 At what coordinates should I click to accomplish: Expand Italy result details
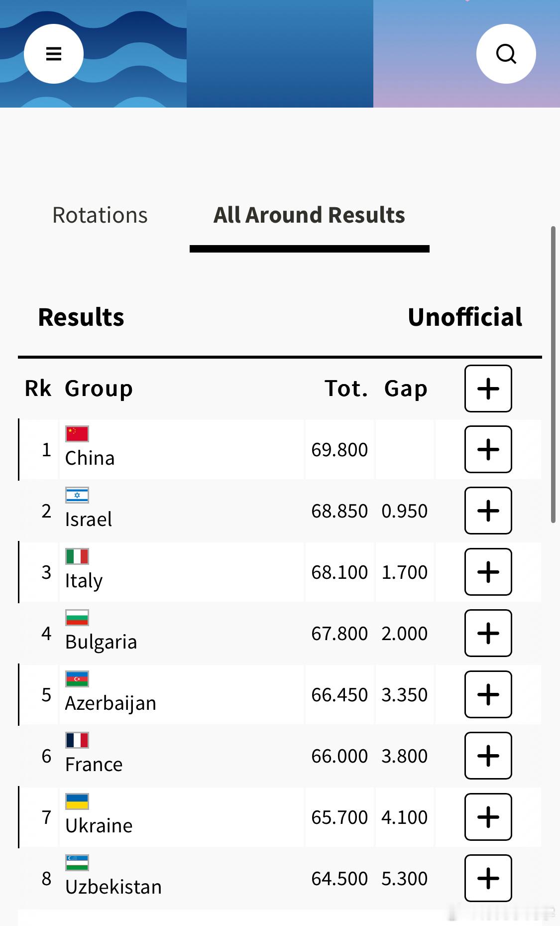pos(488,572)
